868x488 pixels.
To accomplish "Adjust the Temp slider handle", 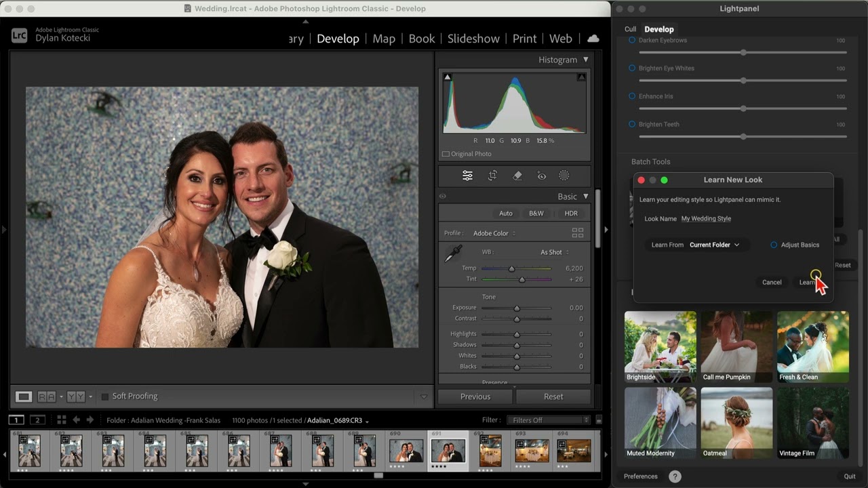I will pos(511,269).
